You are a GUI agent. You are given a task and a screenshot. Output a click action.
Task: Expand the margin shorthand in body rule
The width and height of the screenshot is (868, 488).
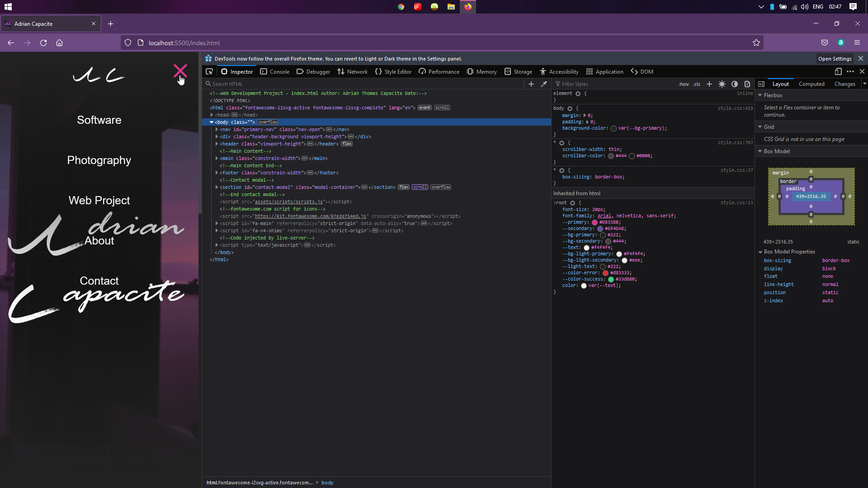coord(585,115)
